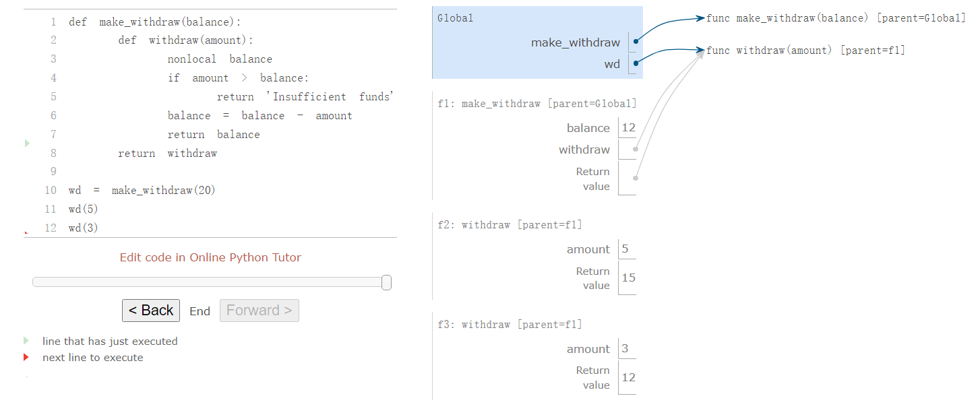This screenshot has height=419, width=980.
Task: Click the Return value pointer dot in f1
Action: 635,179
